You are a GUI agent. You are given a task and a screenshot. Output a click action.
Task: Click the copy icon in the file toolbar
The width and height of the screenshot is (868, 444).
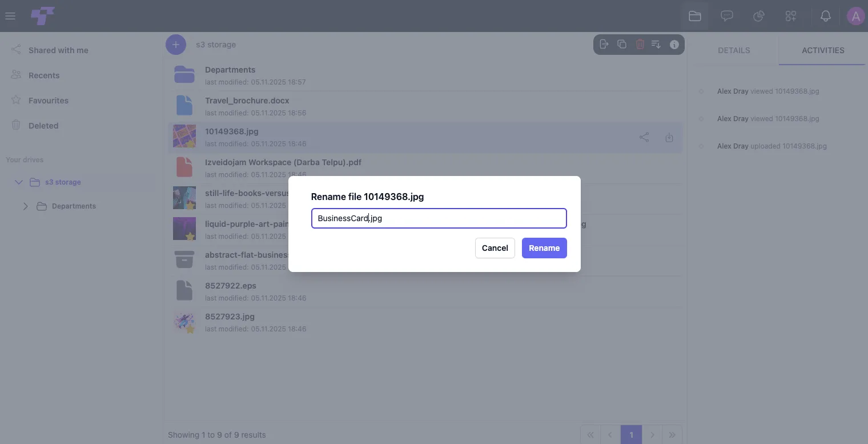click(622, 44)
